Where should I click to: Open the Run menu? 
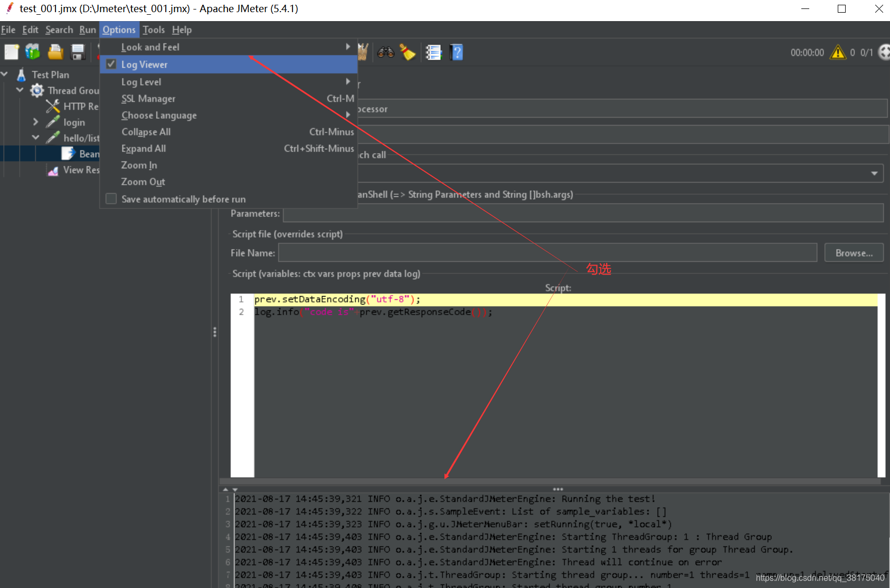(88, 30)
